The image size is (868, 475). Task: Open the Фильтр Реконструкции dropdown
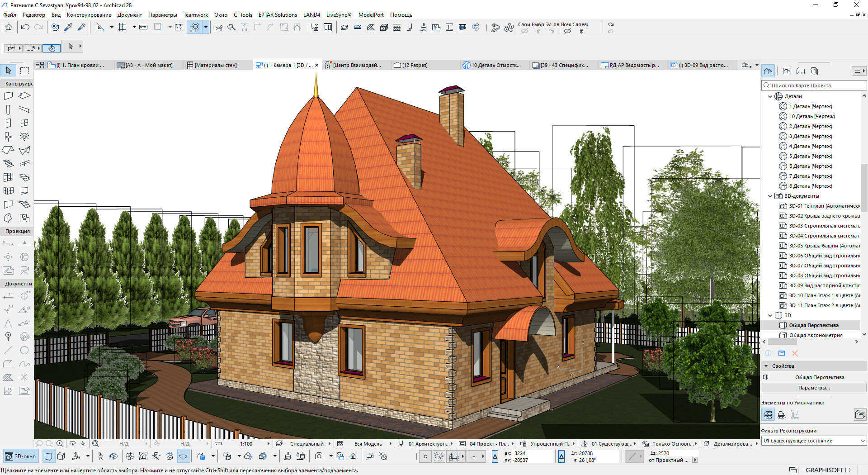click(814, 441)
